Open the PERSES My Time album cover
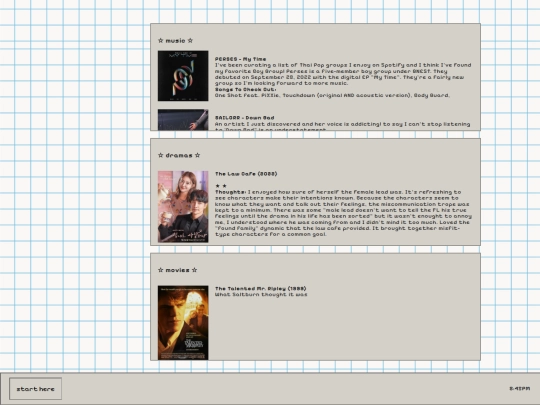540x405 pixels. pos(183,76)
